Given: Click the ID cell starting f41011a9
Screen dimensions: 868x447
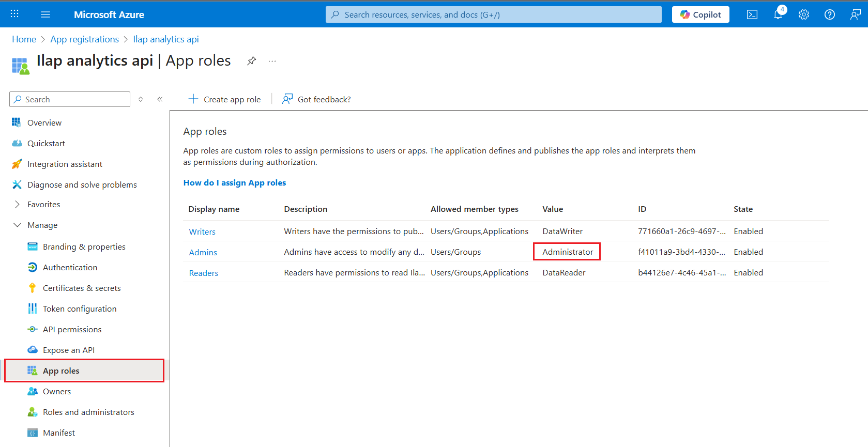Looking at the screenshot, I should pyautogui.click(x=682, y=252).
